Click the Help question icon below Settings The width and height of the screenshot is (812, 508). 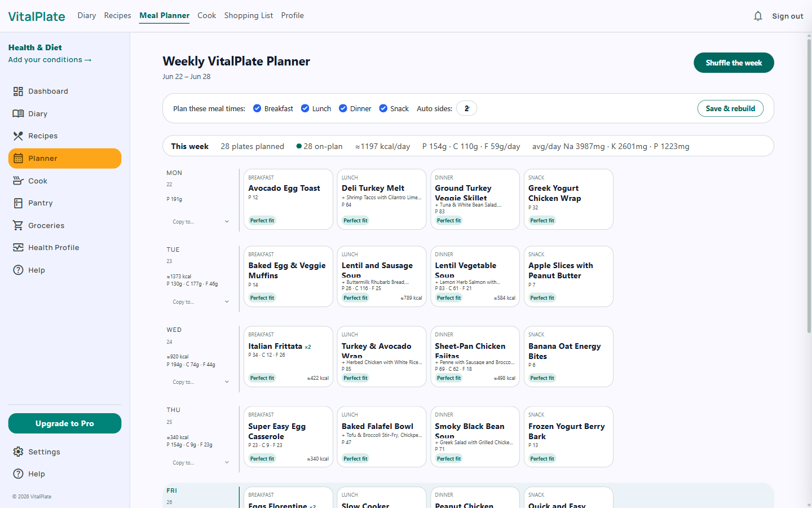tap(18, 474)
